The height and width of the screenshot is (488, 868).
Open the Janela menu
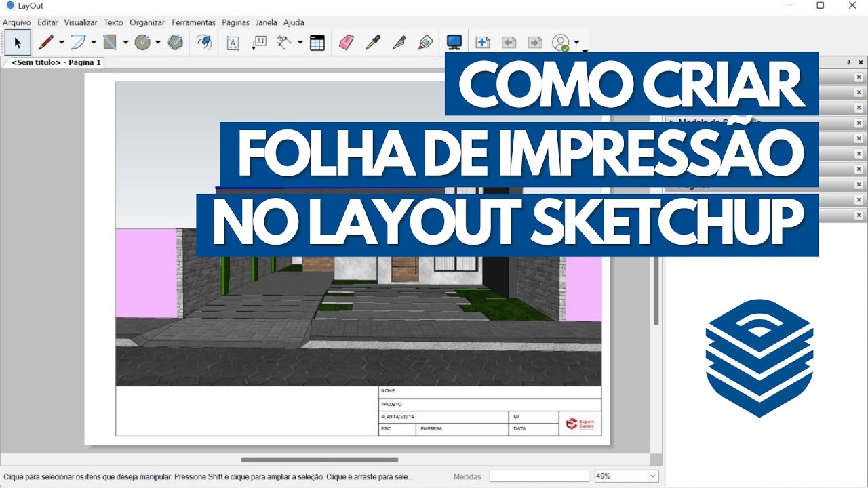(x=267, y=22)
